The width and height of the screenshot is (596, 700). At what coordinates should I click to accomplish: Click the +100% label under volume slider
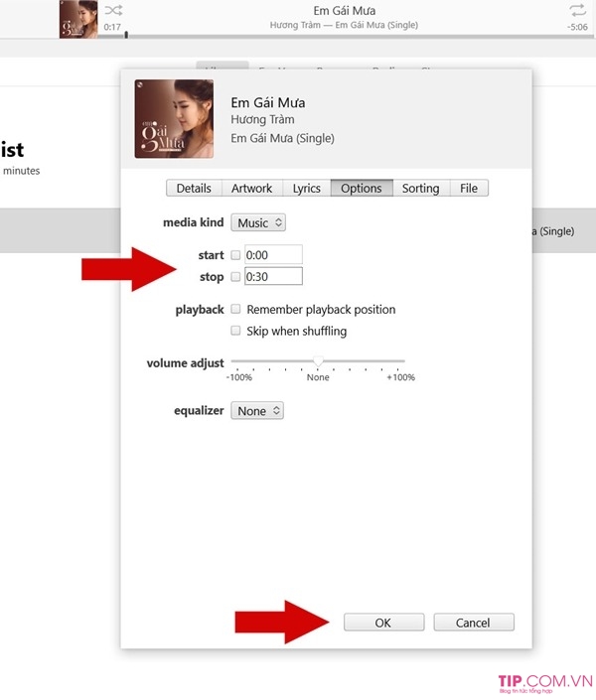pos(400,377)
